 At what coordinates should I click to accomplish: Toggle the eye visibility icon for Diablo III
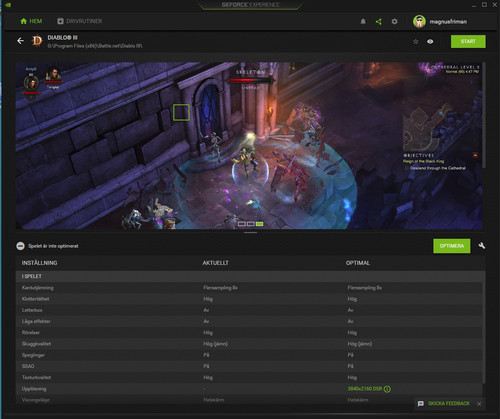coord(430,42)
